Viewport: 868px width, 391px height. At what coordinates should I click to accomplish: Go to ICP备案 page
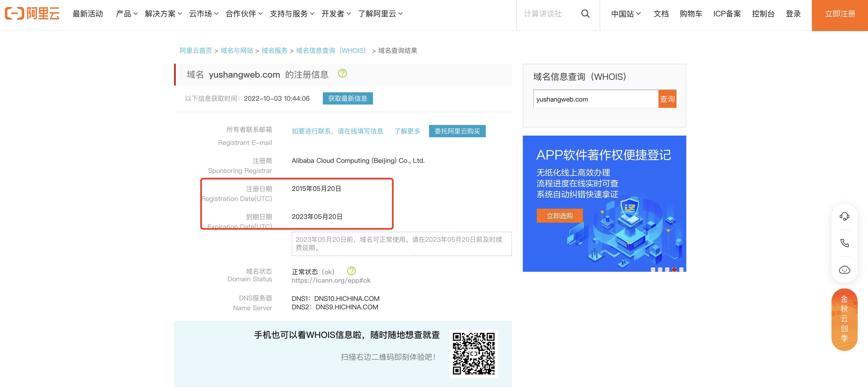pos(727,14)
